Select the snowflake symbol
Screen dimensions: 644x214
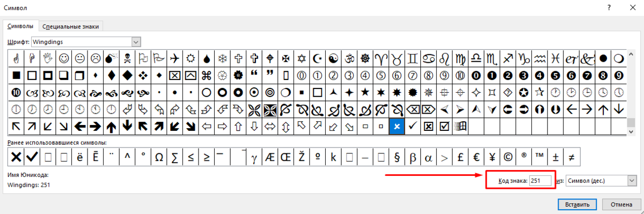(222, 57)
